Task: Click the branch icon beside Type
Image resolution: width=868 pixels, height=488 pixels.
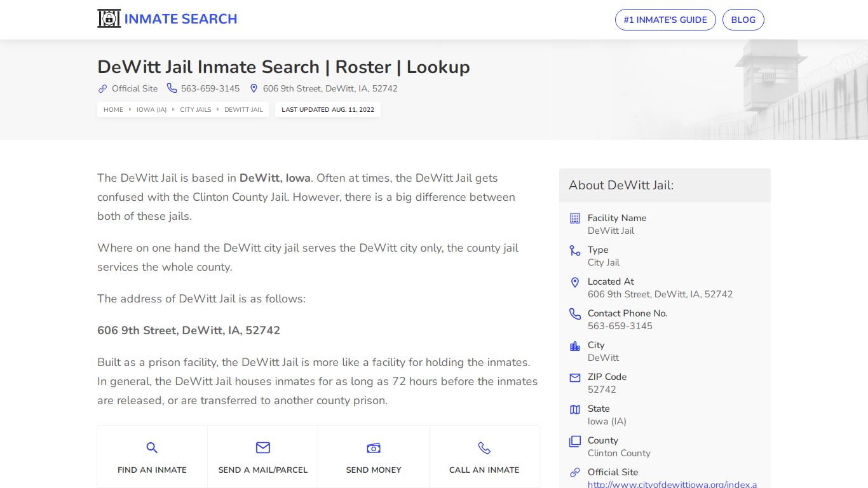Action: (x=575, y=250)
